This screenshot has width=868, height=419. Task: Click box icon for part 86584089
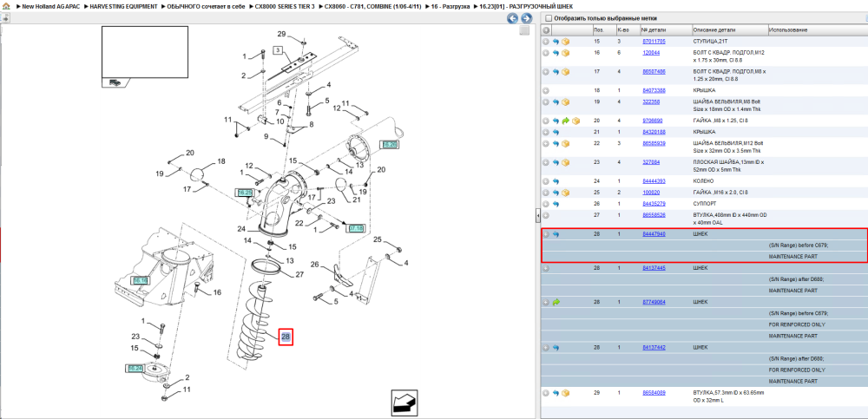click(x=565, y=393)
